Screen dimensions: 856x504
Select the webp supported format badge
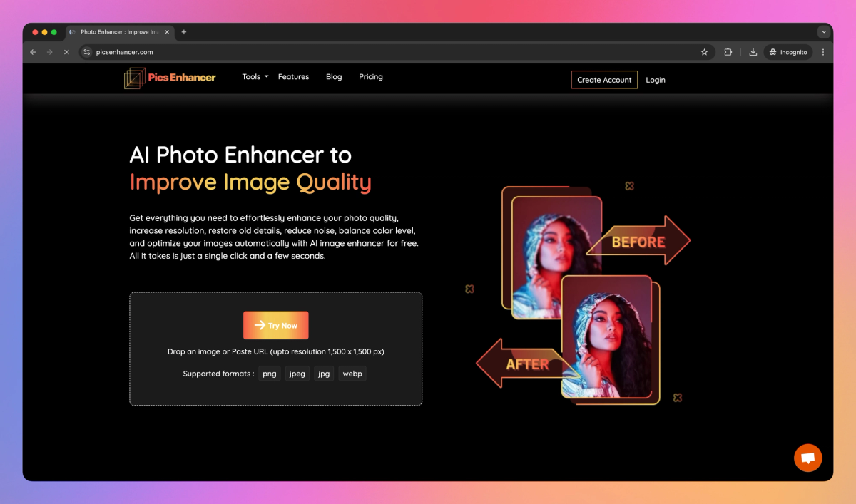(x=352, y=373)
